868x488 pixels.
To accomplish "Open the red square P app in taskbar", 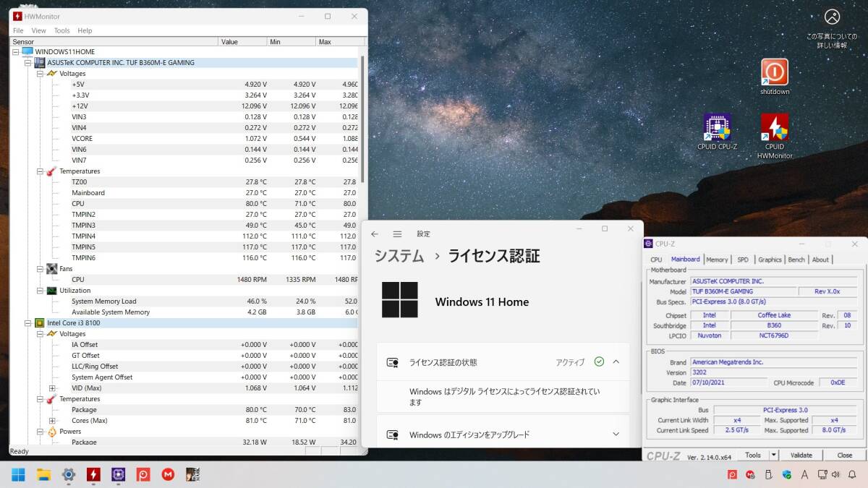I will coord(143,474).
